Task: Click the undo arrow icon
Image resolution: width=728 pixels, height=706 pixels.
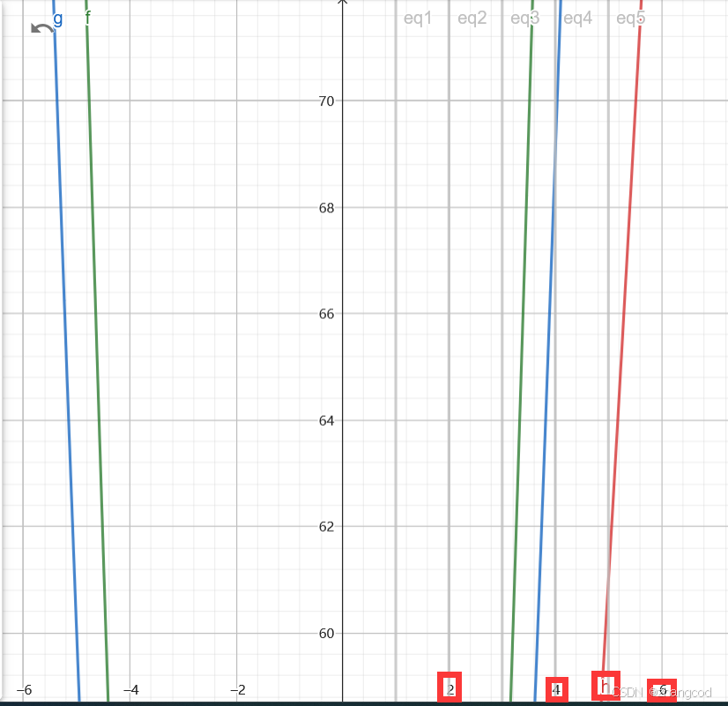Action: coord(41,29)
